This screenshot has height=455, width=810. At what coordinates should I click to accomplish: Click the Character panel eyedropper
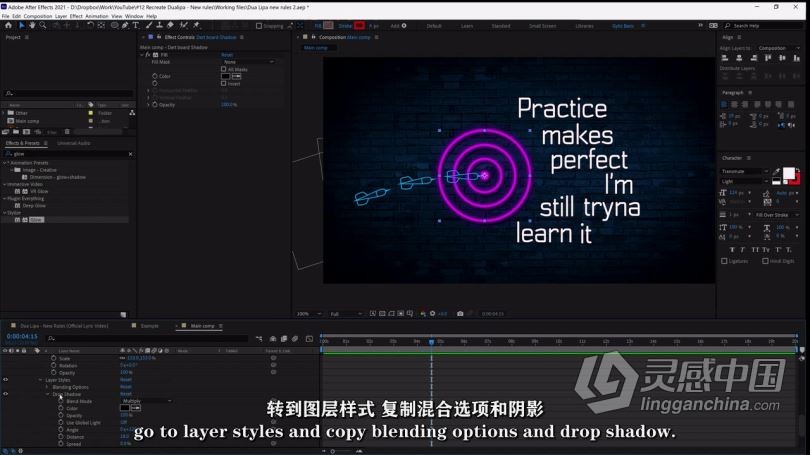(x=777, y=170)
